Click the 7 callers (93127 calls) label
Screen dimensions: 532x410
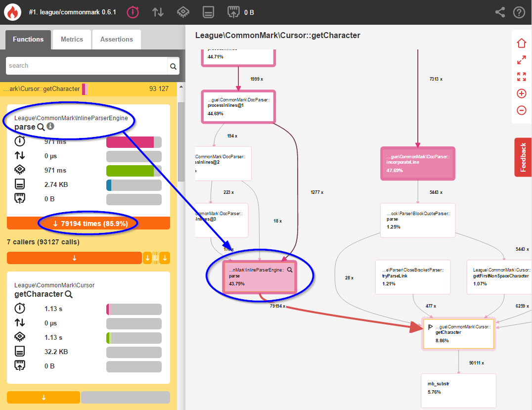[x=43, y=242]
